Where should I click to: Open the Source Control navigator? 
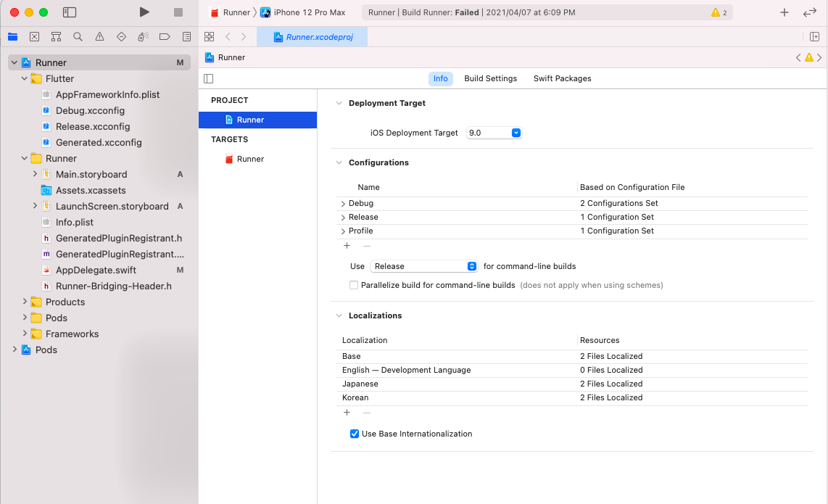34,36
